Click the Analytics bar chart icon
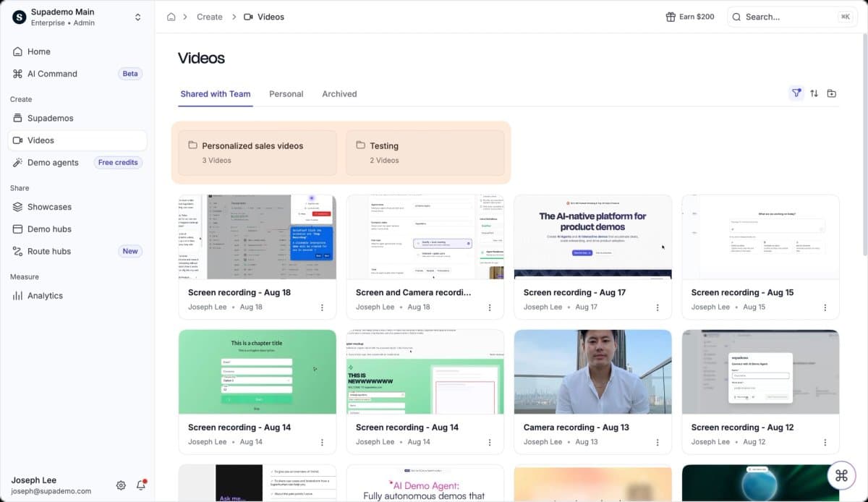The width and height of the screenshot is (868, 502). pos(18,295)
